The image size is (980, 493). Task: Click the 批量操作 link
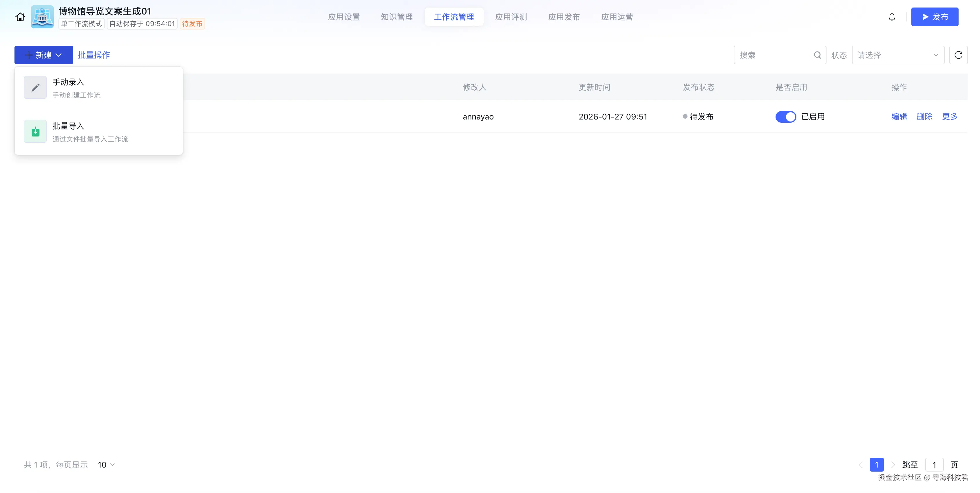tap(94, 55)
